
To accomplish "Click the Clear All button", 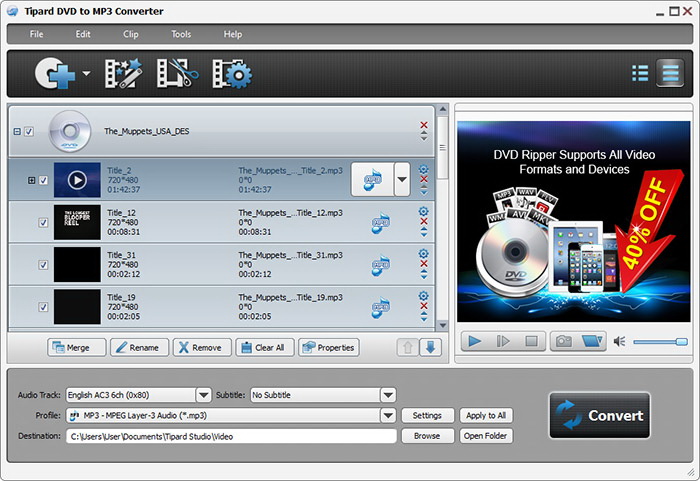I will coord(265,347).
